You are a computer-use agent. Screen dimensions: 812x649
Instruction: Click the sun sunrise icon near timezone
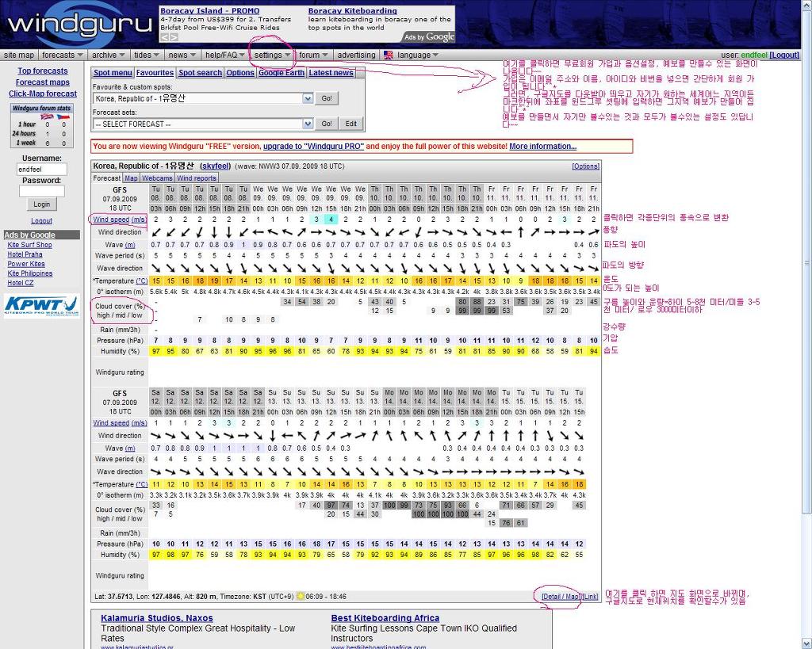pyautogui.click(x=300, y=596)
